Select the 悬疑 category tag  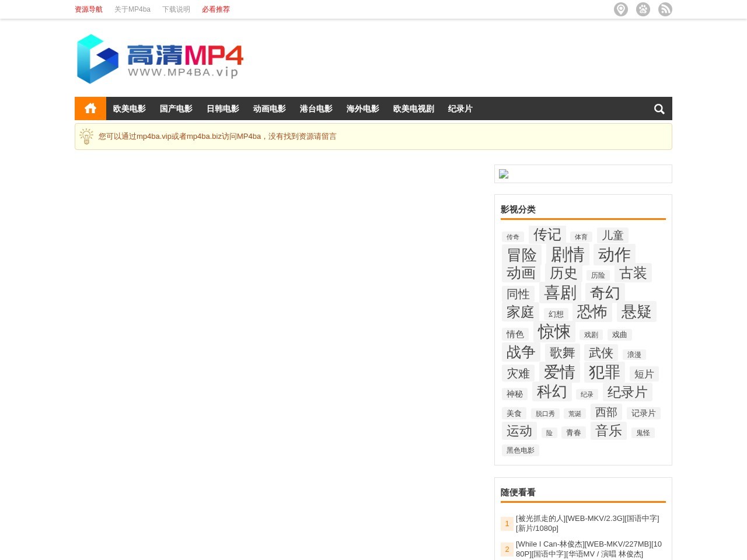(x=637, y=311)
